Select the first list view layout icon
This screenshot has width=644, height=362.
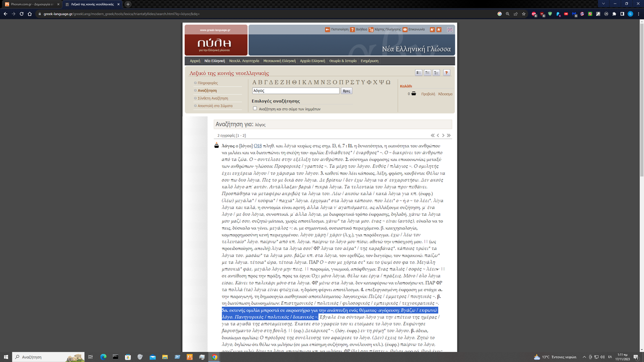click(x=419, y=73)
